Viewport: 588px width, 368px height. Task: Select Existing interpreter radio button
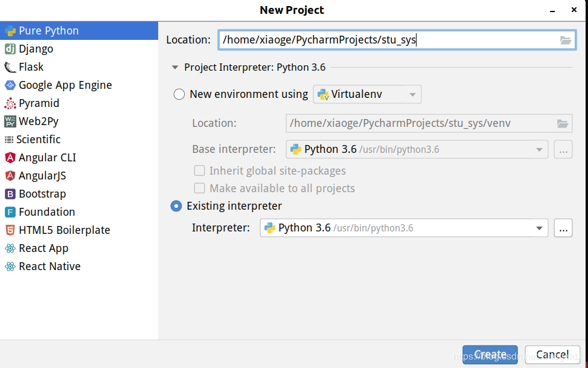(x=176, y=206)
